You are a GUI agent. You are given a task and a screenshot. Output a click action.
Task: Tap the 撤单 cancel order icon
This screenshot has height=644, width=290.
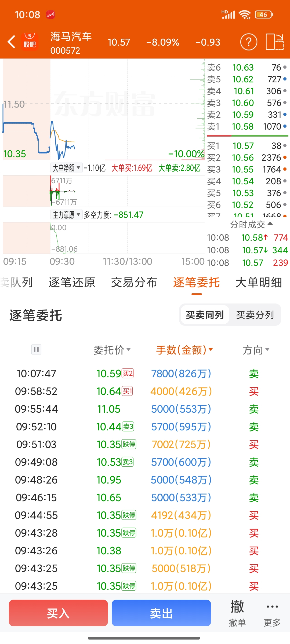pos(237,613)
